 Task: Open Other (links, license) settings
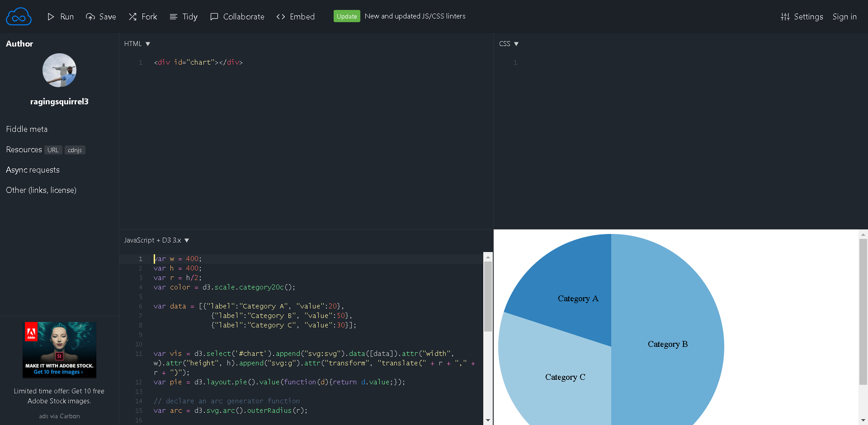tap(41, 190)
